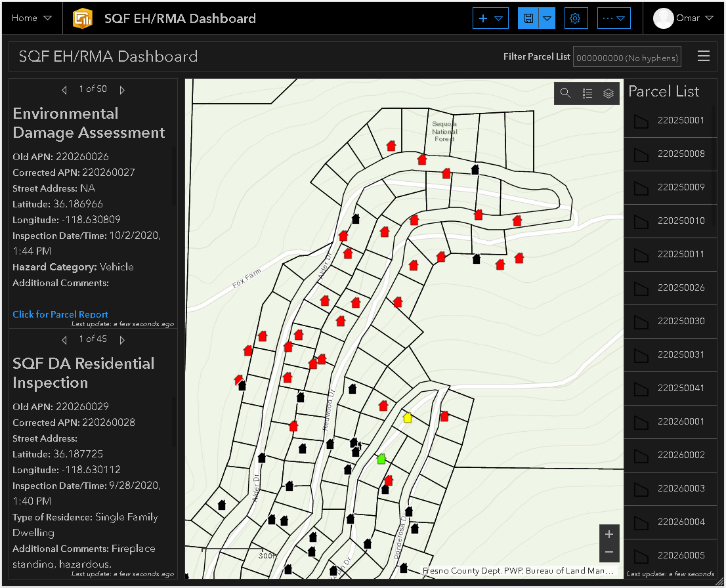Click the parcel polygon icon beside 220250011
This screenshot has height=588, width=726.
[641, 255]
